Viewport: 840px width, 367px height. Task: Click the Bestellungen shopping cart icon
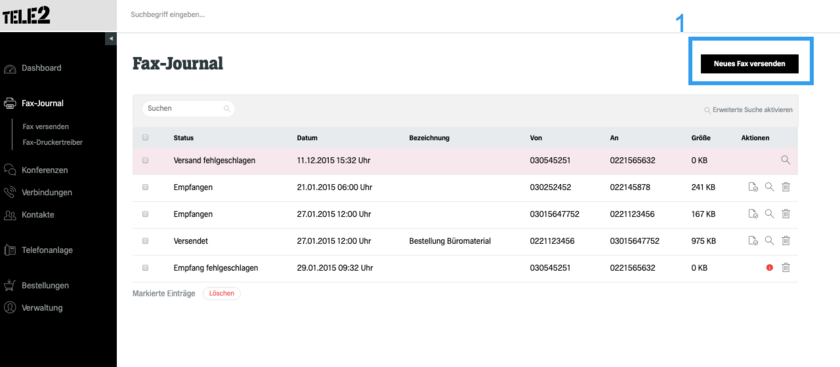click(10, 286)
